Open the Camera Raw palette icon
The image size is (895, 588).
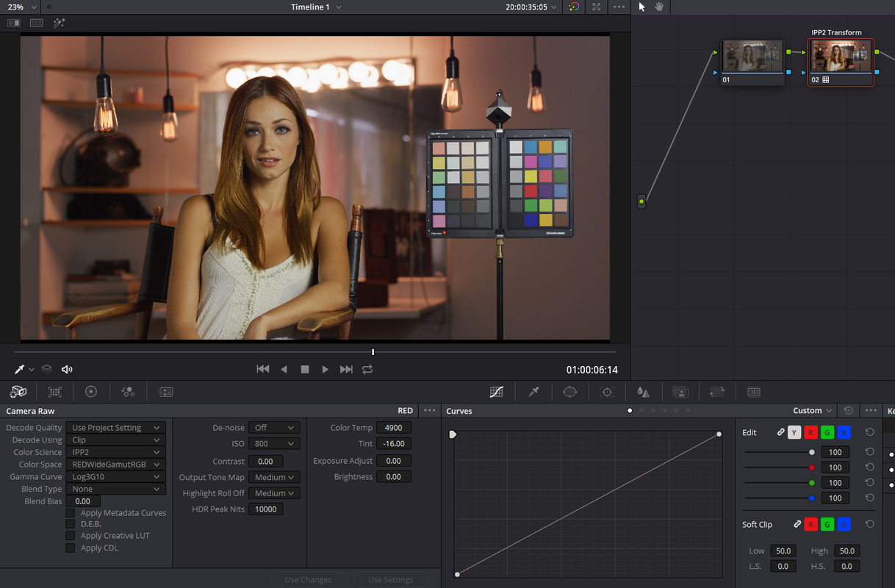coord(18,392)
